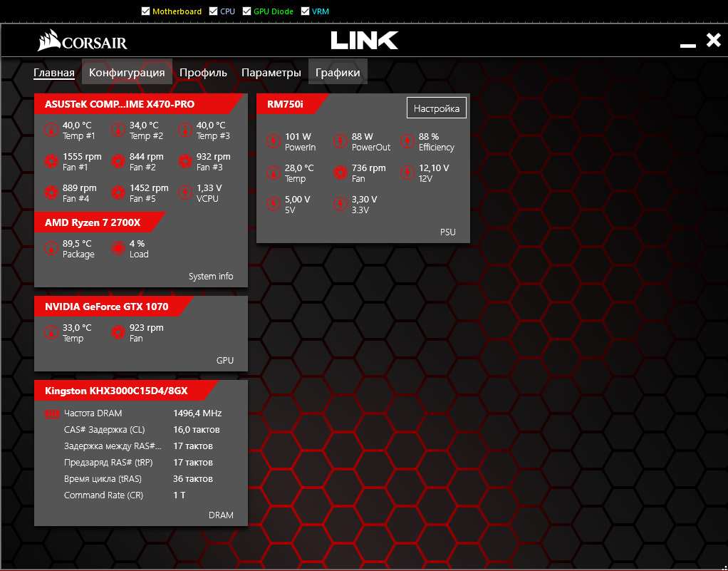
Task: Select the Fan #4 fan icon
Action: coord(51,192)
